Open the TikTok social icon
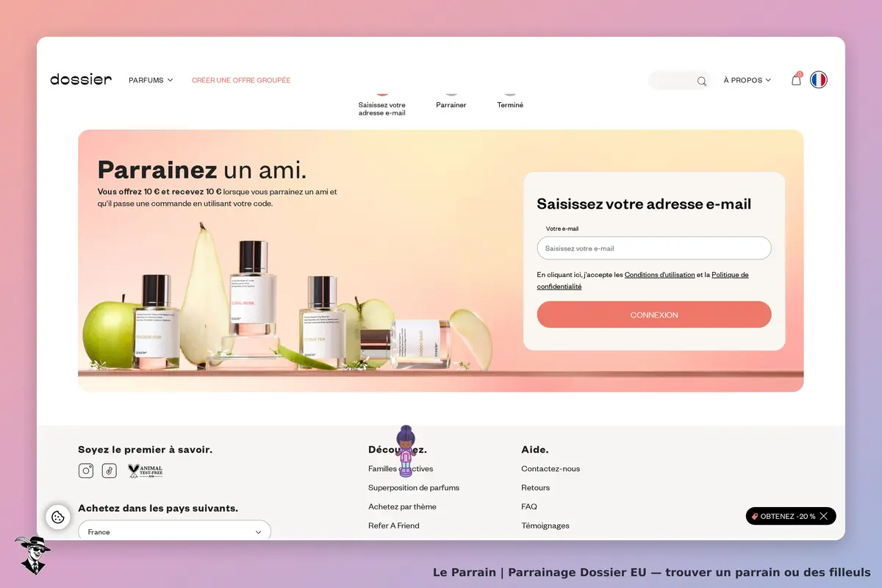The height and width of the screenshot is (588, 882). click(x=110, y=470)
